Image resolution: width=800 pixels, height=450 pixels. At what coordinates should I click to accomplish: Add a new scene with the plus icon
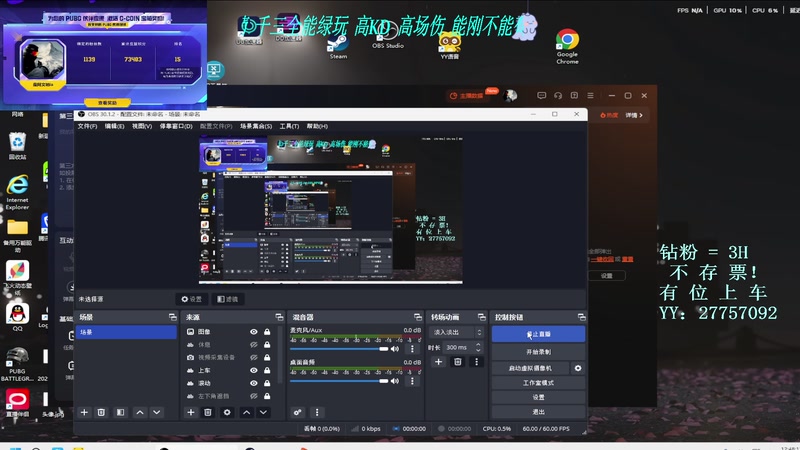[84, 412]
